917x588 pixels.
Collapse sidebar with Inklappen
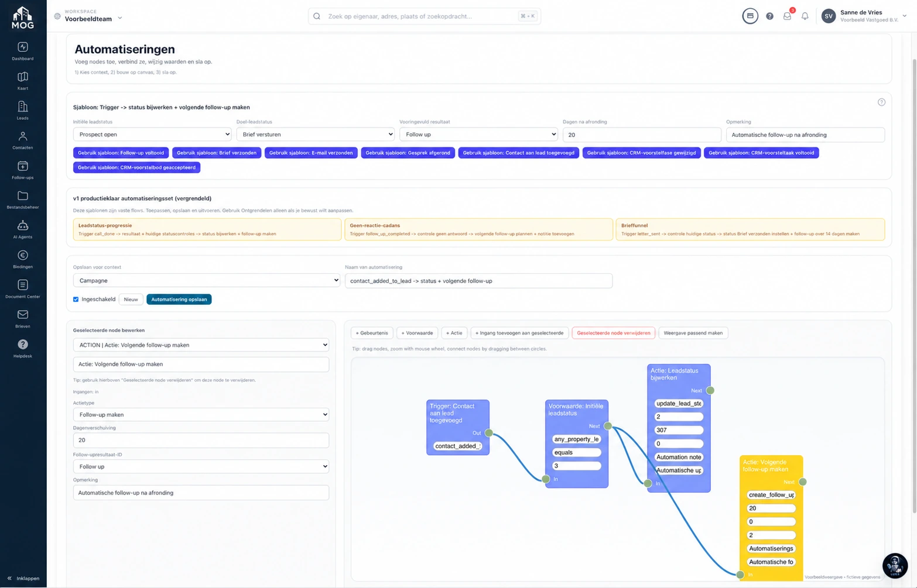23,578
